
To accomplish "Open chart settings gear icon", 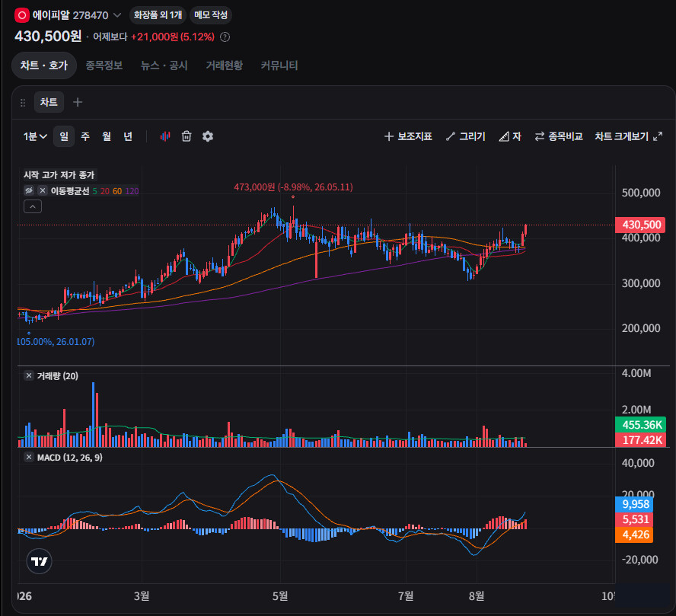I will (208, 136).
